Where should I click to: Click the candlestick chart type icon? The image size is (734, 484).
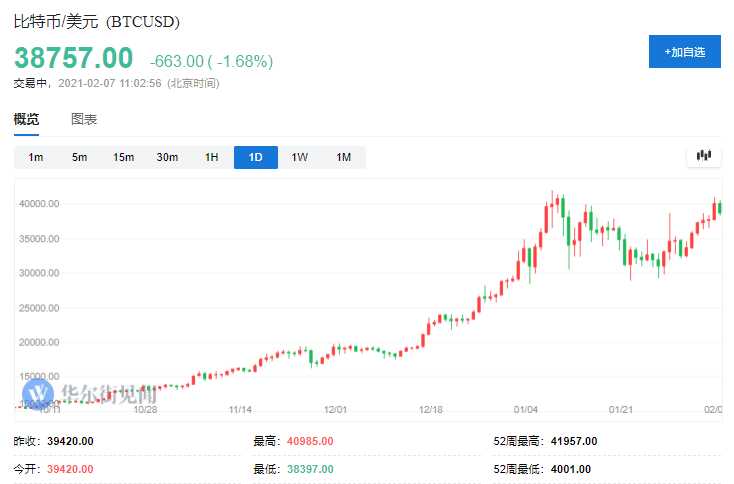click(x=704, y=156)
